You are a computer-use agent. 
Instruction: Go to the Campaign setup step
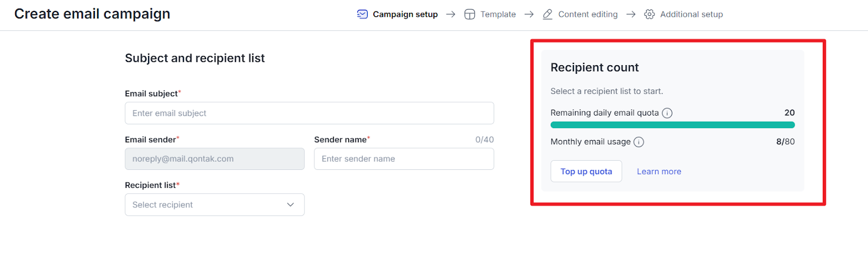pos(405,14)
